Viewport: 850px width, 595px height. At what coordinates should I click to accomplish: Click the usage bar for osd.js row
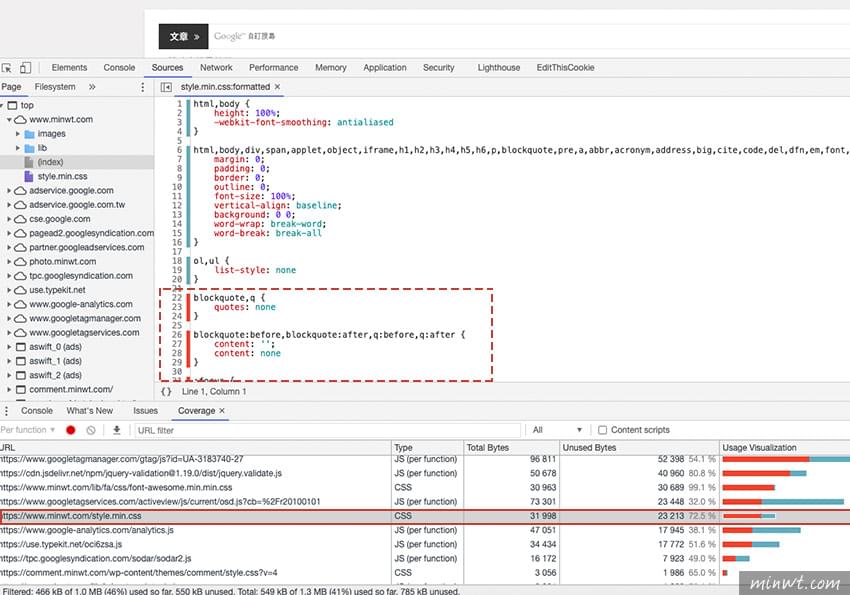783,502
